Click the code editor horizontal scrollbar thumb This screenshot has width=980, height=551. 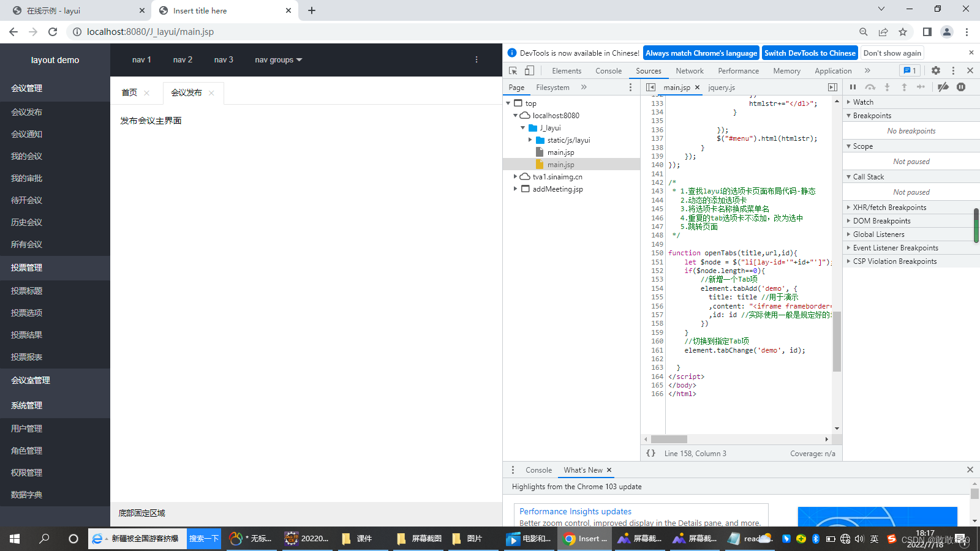(x=669, y=439)
